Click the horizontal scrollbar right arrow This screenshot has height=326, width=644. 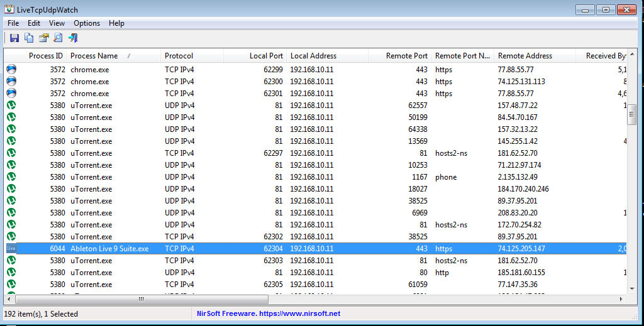click(621, 300)
